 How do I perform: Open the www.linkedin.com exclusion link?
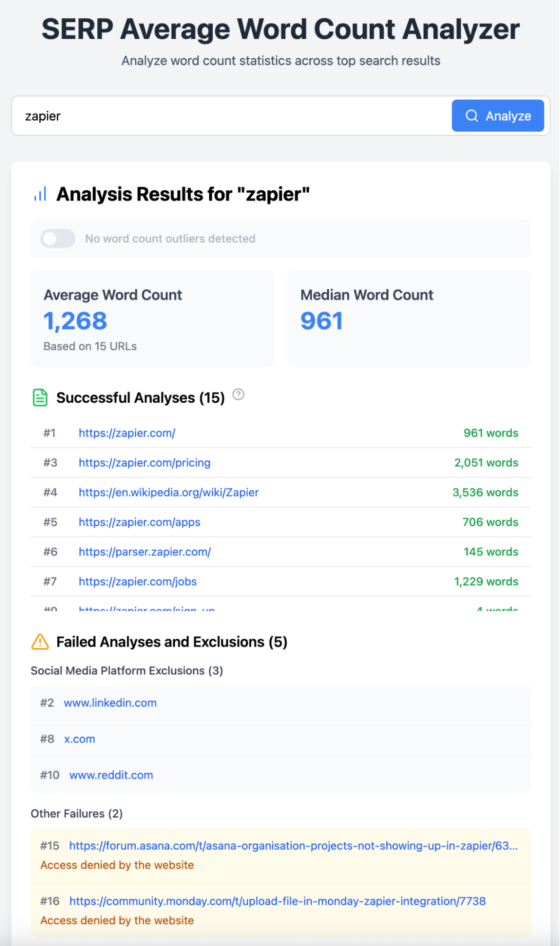click(x=110, y=703)
